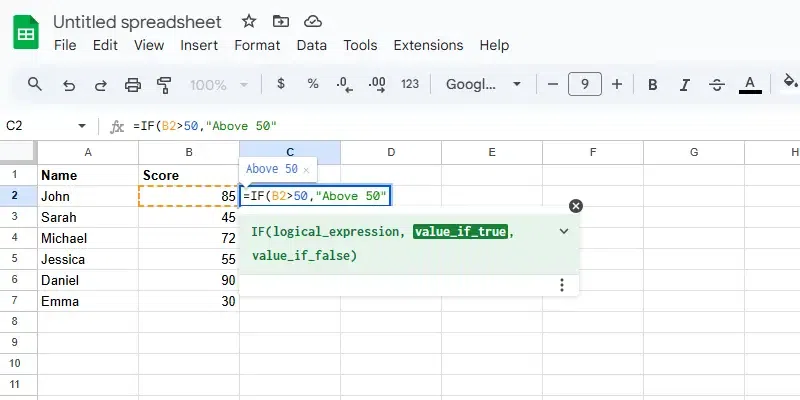Viewport: 800px width, 400px height.
Task: Dismiss the Above 50 result preview
Action: 306,170
